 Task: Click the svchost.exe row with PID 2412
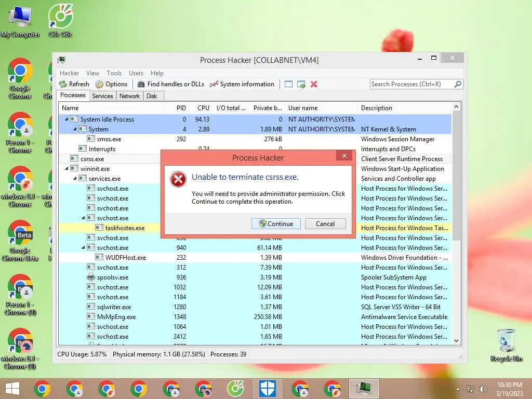coord(255,337)
